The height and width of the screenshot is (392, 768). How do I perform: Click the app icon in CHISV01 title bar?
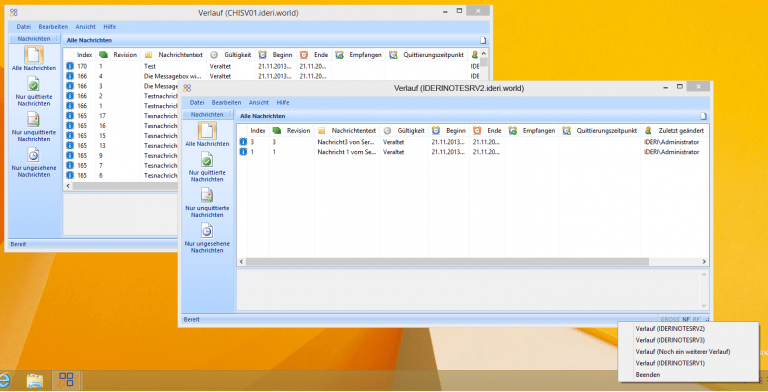(x=14, y=13)
